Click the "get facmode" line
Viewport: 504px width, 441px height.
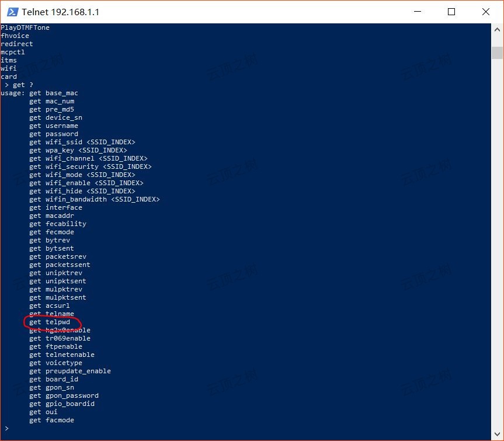tap(51, 420)
